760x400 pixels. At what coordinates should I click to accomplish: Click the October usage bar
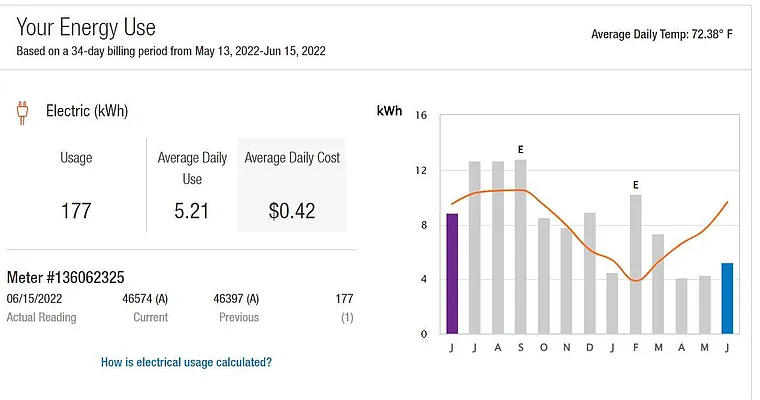(x=543, y=275)
